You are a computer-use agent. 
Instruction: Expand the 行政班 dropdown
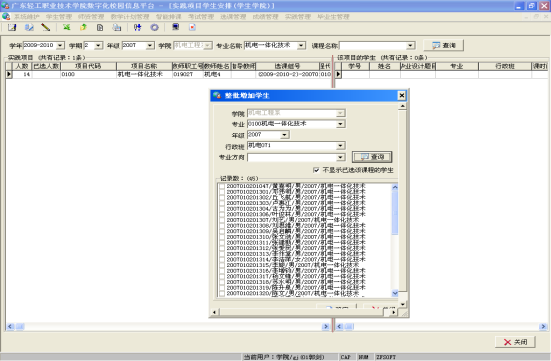(340, 146)
